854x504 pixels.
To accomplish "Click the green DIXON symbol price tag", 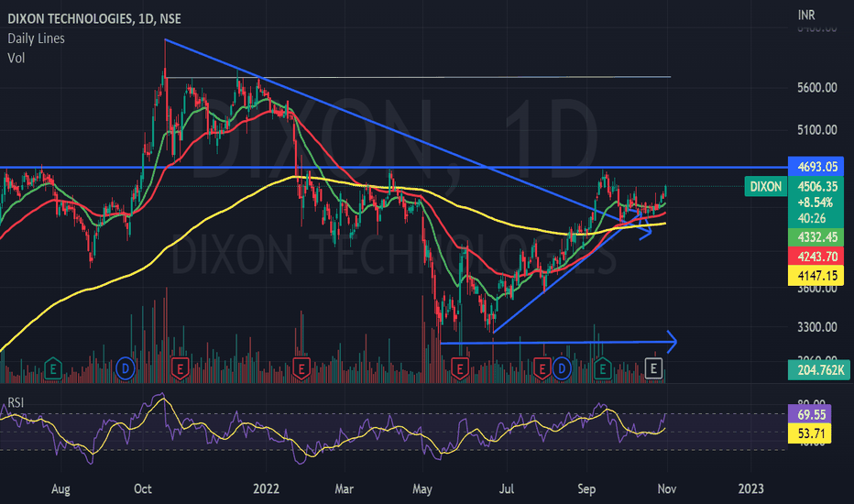I will coord(766,187).
